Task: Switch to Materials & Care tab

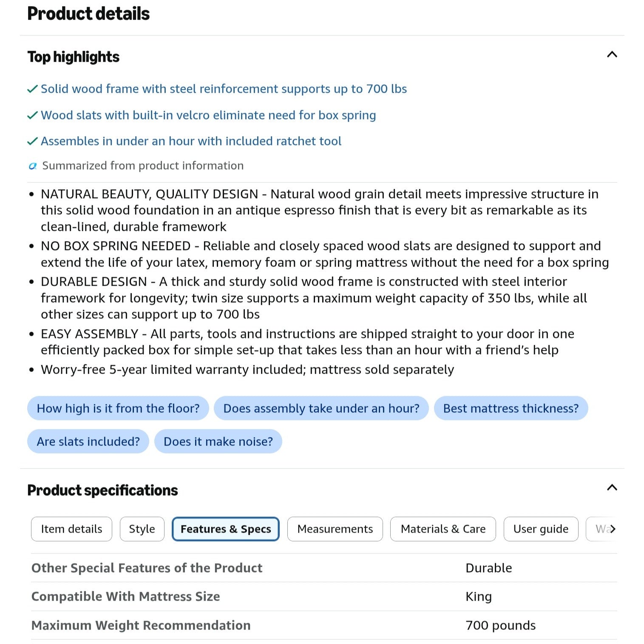Action: (x=443, y=529)
